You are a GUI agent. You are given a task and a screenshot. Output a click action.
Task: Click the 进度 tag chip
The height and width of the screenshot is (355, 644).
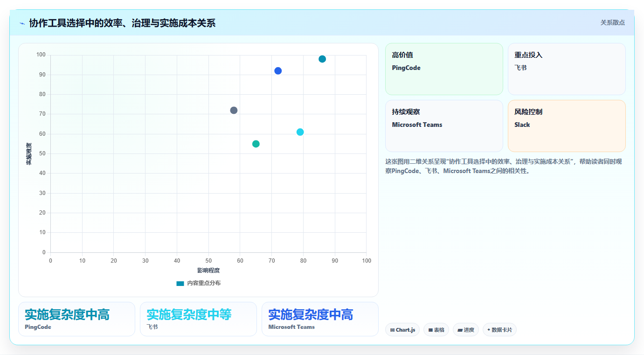coord(466,330)
